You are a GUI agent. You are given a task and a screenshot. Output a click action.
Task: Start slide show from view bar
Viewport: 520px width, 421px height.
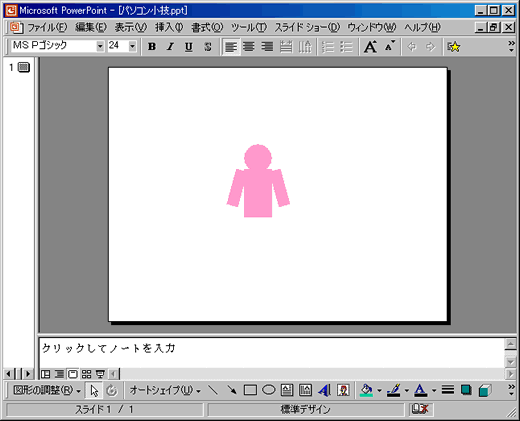click(100, 374)
